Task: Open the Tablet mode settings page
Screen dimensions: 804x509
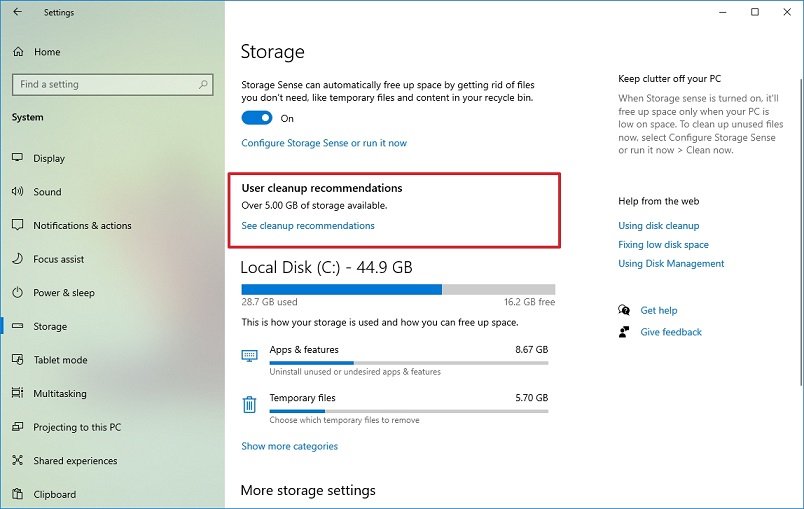Action: (60, 360)
